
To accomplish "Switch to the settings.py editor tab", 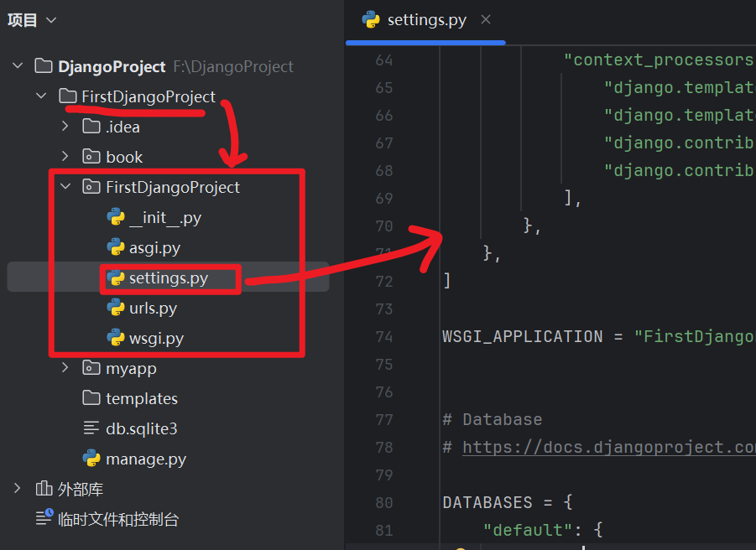I will point(426,20).
